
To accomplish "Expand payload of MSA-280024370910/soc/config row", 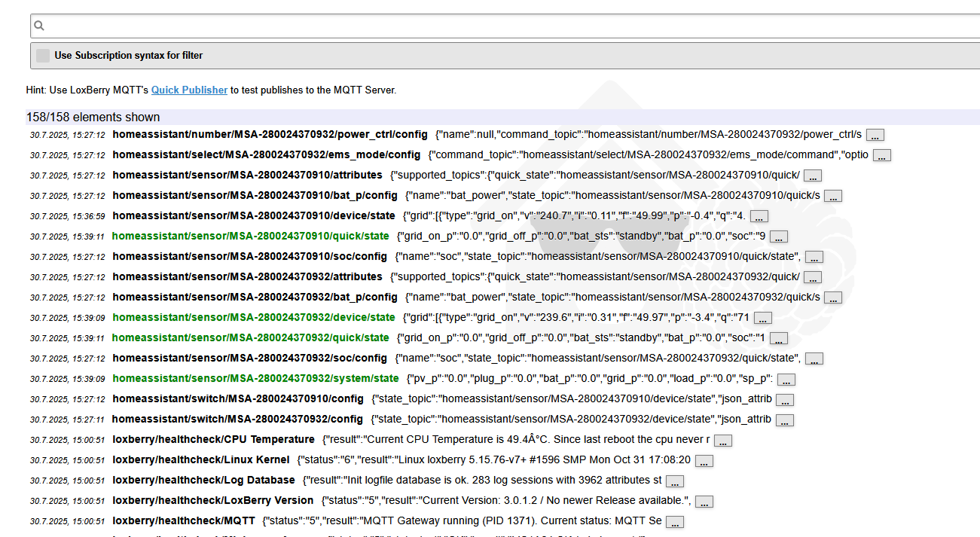I will (814, 257).
